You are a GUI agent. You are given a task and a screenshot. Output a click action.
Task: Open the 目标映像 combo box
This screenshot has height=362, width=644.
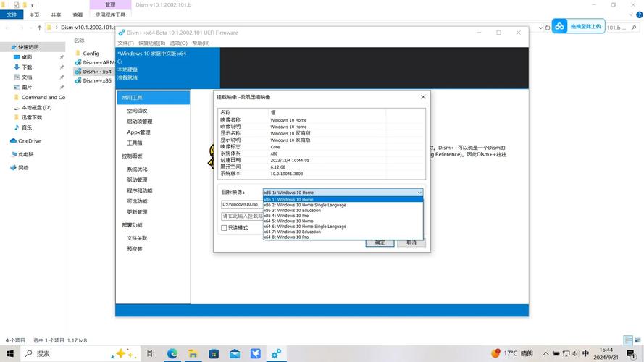[343, 193]
